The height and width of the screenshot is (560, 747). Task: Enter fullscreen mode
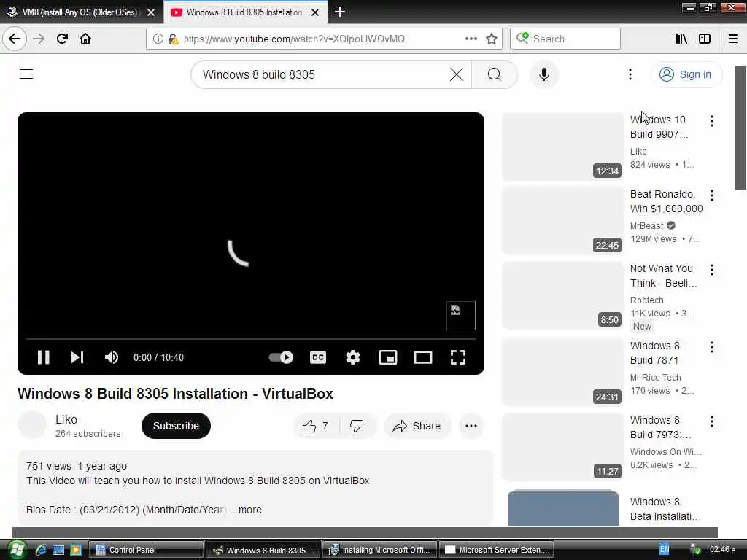click(458, 357)
